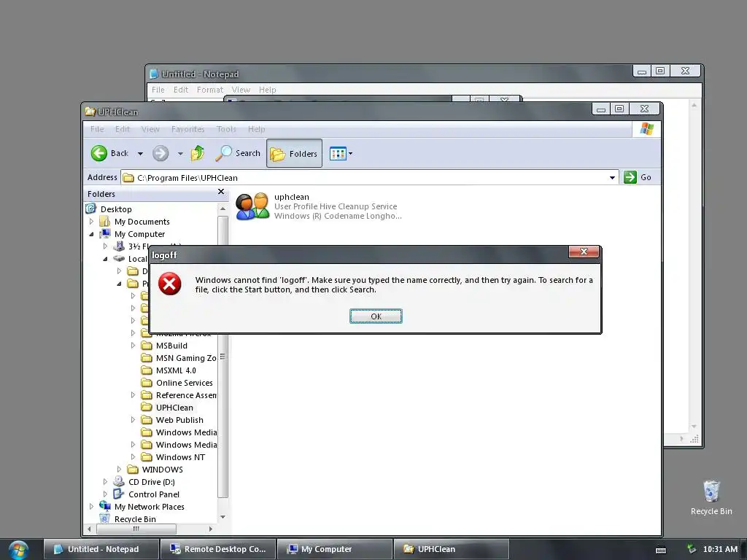Select the Online Services folder

[x=185, y=382]
